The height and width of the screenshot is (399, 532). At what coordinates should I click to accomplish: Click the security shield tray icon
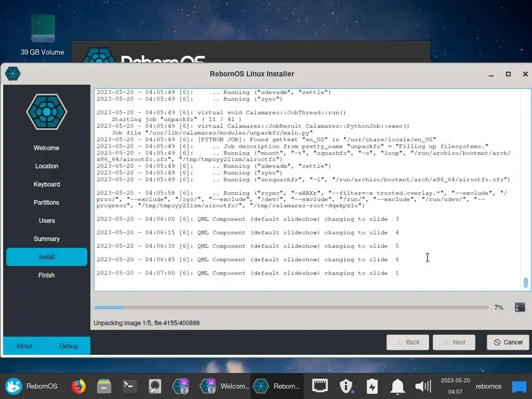click(346, 386)
